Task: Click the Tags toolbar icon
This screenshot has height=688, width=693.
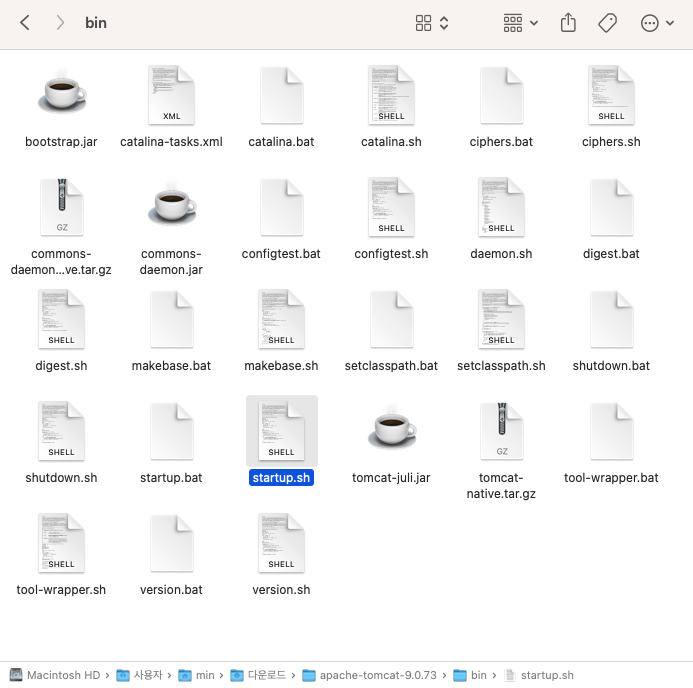Action: click(608, 23)
